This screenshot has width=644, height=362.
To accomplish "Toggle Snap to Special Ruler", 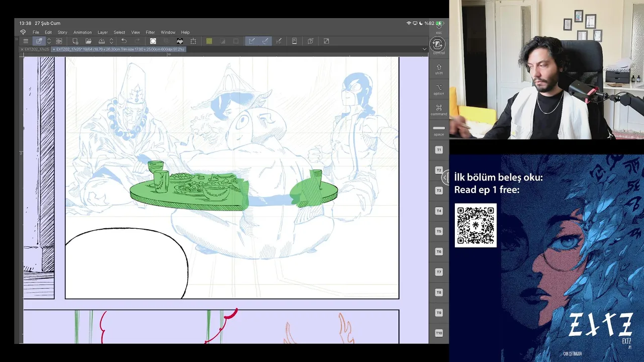I will (x=265, y=41).
